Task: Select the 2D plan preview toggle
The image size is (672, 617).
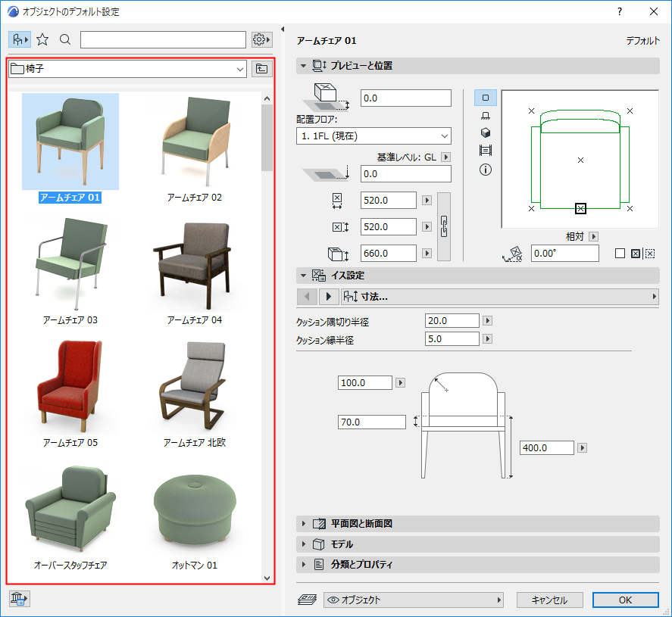Action: (486, 98)
